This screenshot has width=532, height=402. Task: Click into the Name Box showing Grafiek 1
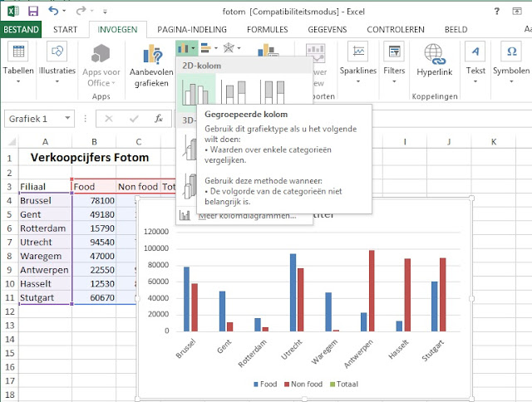(x=33, y=119)
